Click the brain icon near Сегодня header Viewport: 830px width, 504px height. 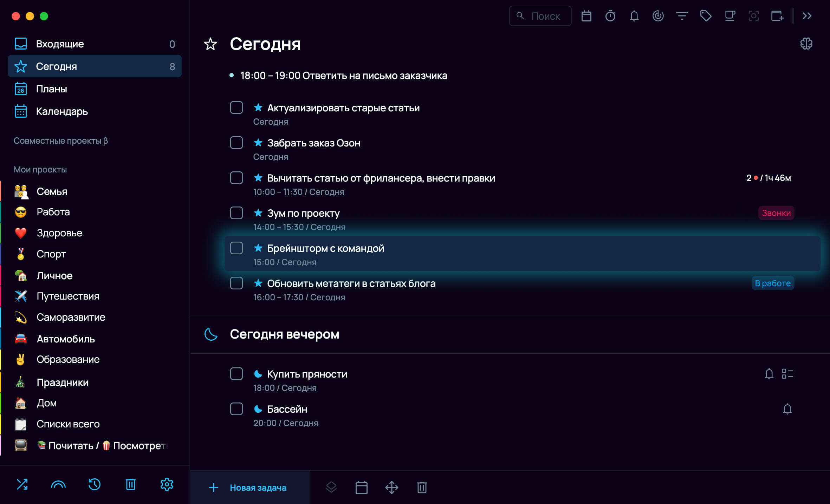pos(806,44)
